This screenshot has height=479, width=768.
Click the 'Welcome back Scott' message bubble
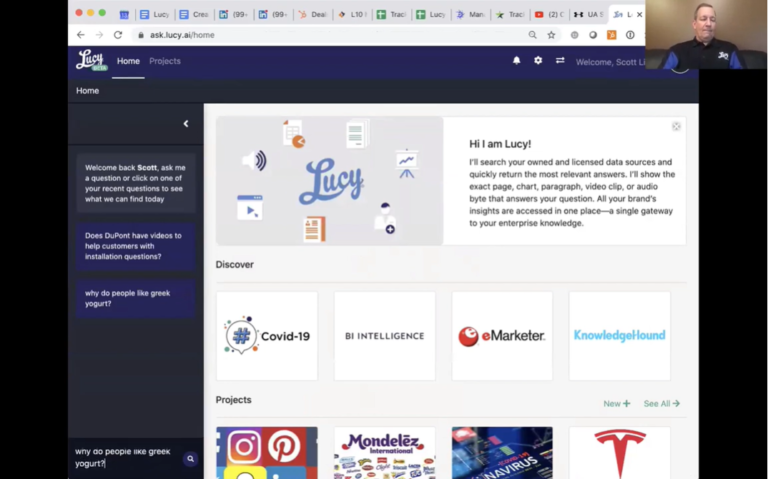click(x=136, y=183)
